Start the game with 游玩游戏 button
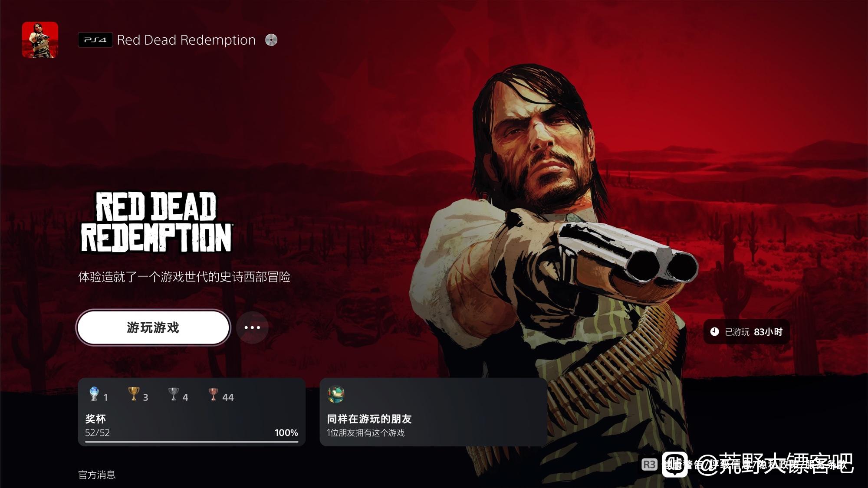868x488 pixels. tap(153, 328)
